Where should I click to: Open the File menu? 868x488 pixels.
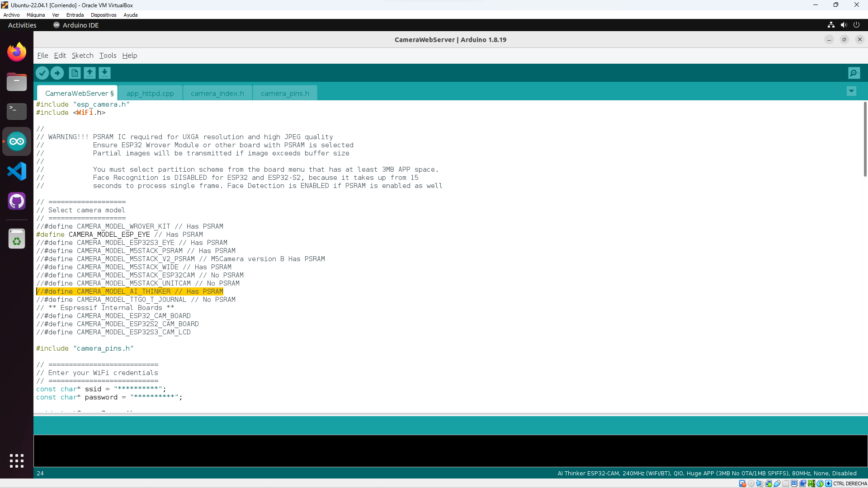tap(42, 56)
